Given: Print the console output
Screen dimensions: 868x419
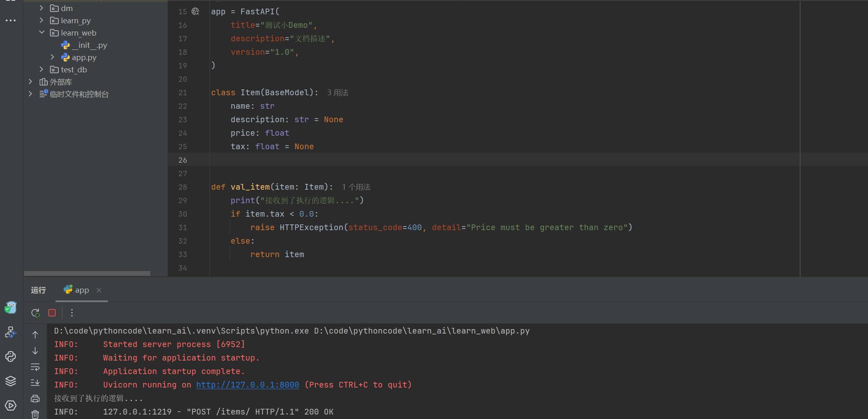Looking at the screenshot, I should 35,399.
